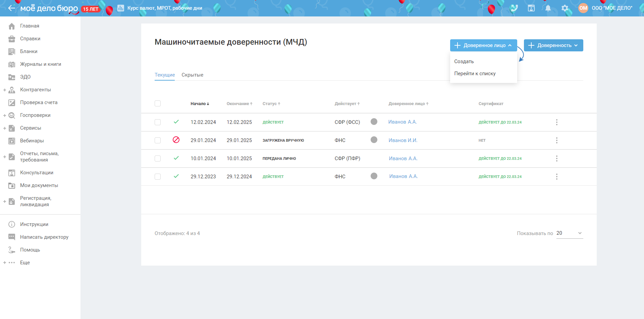Click the phone call icon in header
This screenshot has width=644, height=319.
coord(514,8)
